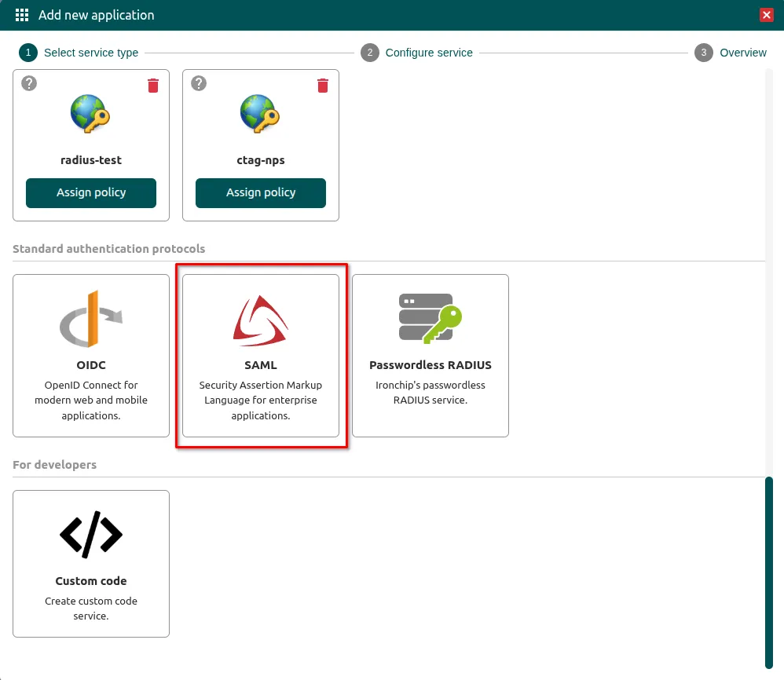Viewport: 784px width, 680px height.
Task: Click the apps grid icon in header
Action: click(x=22, y=15)
